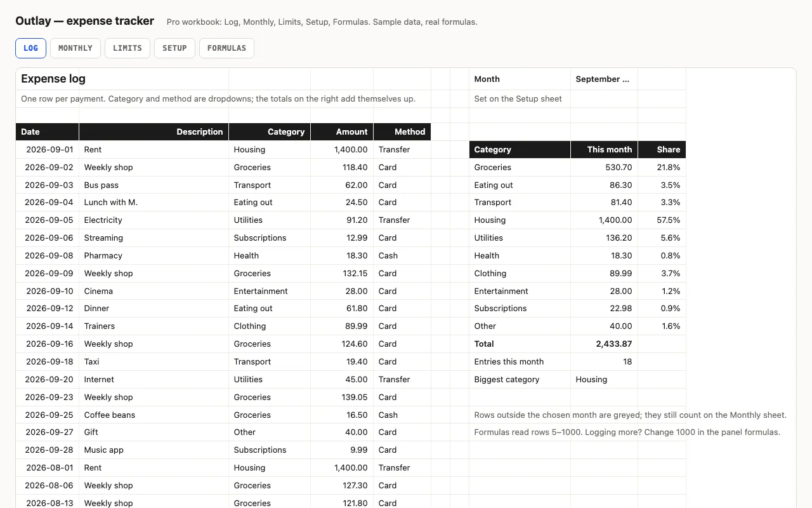Select the amount 124.60
812x508 pixels.
pos(342,344)
